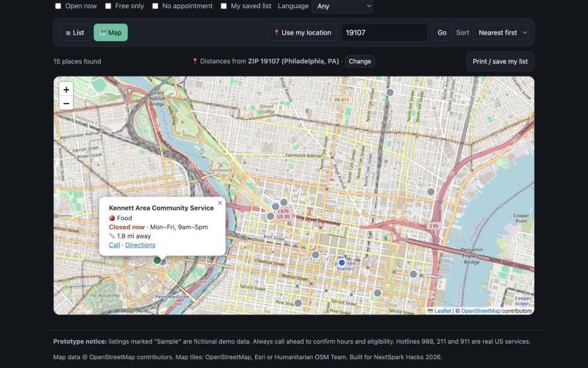Click Change next to ZIP 19107

[359, 61]
